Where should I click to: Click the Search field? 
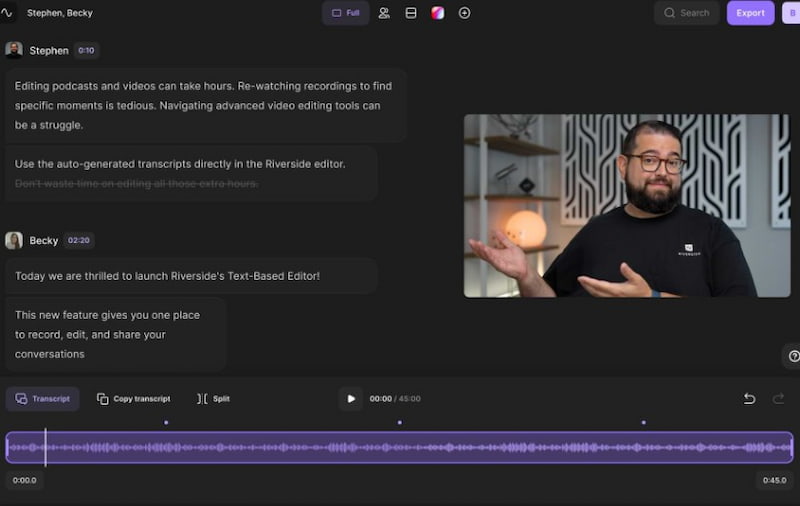(x=687, y=13)
